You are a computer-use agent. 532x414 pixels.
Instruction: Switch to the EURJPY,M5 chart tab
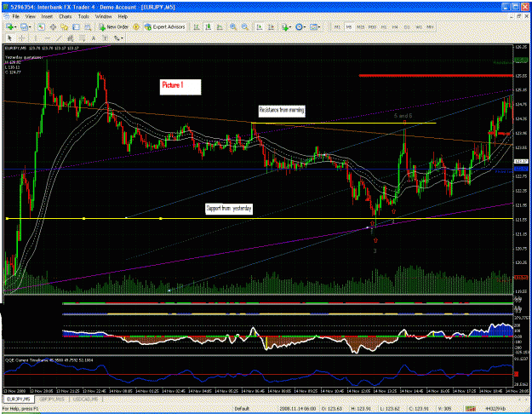point(19,399)
